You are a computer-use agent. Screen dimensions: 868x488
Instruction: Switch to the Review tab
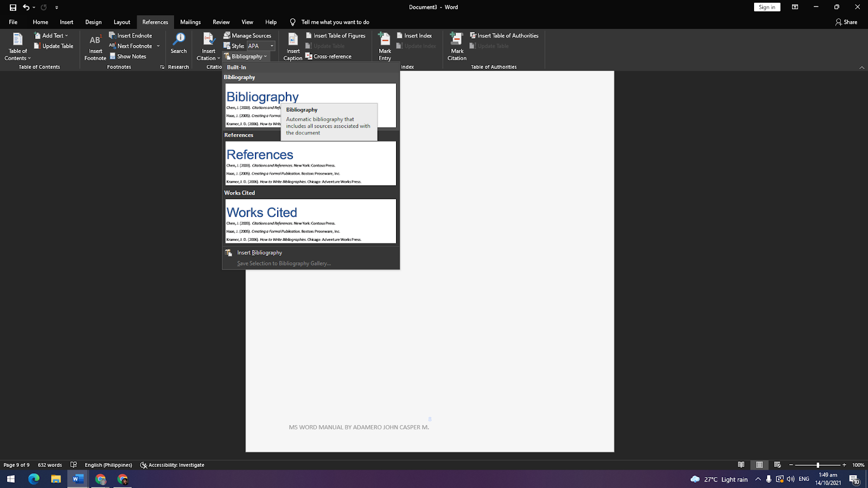click(x=221, y=22)
